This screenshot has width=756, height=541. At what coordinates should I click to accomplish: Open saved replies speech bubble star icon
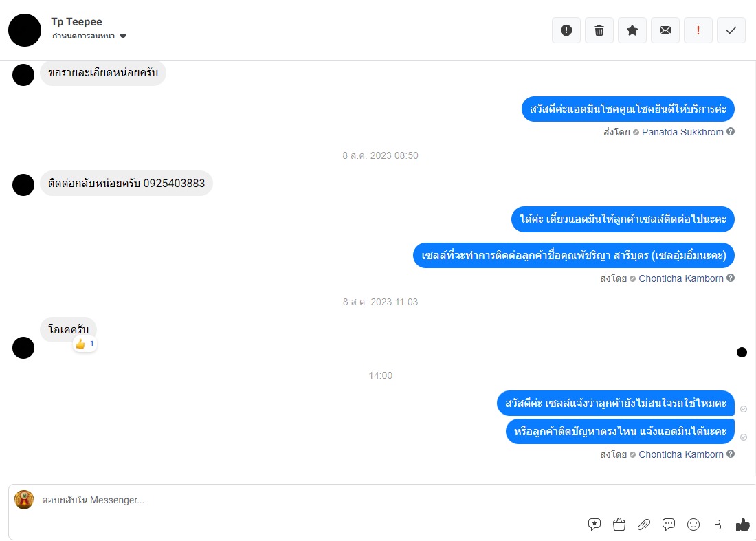[594, 524]
